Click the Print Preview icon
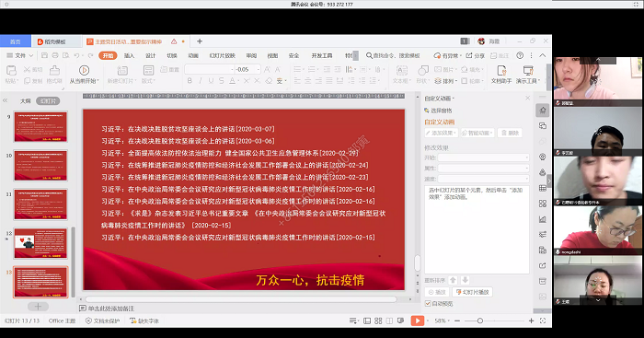 (x=65, y=55)
